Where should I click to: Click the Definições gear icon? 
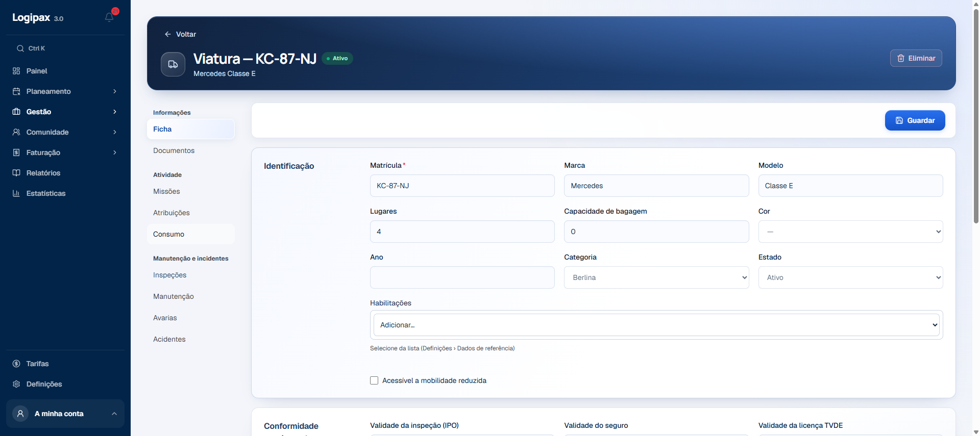16,384
